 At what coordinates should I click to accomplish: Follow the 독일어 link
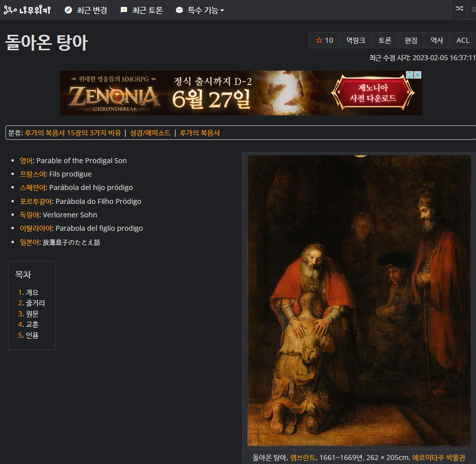click(29, 215)
